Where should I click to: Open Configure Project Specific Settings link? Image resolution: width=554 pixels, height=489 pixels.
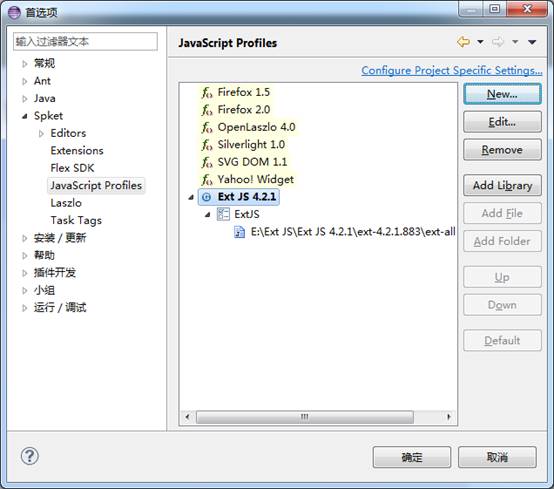[452, 71]
